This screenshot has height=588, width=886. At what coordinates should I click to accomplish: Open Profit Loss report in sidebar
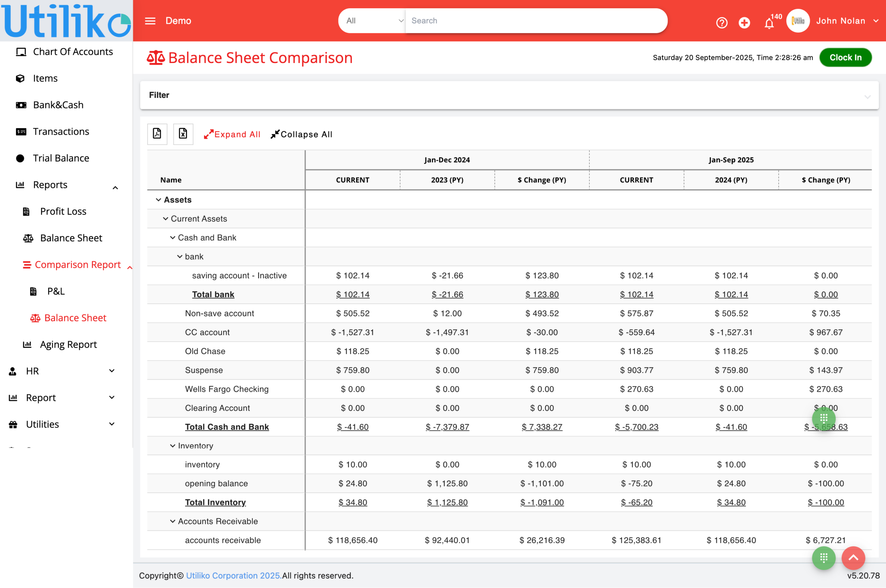click(x=63, y=211)
